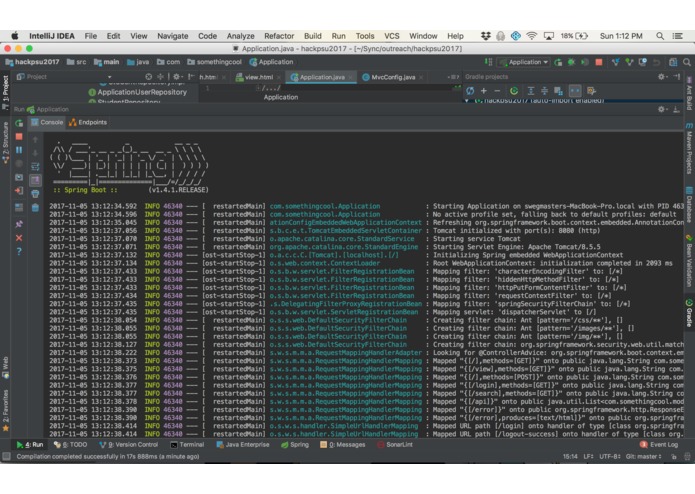Toggle scroll to end in console

pos(35,180)
